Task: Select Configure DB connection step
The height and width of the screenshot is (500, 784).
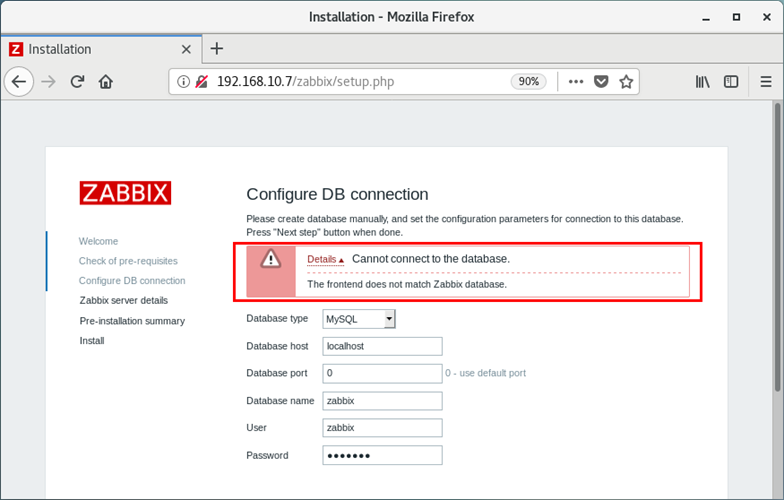Action: click(x=132, y=280)
